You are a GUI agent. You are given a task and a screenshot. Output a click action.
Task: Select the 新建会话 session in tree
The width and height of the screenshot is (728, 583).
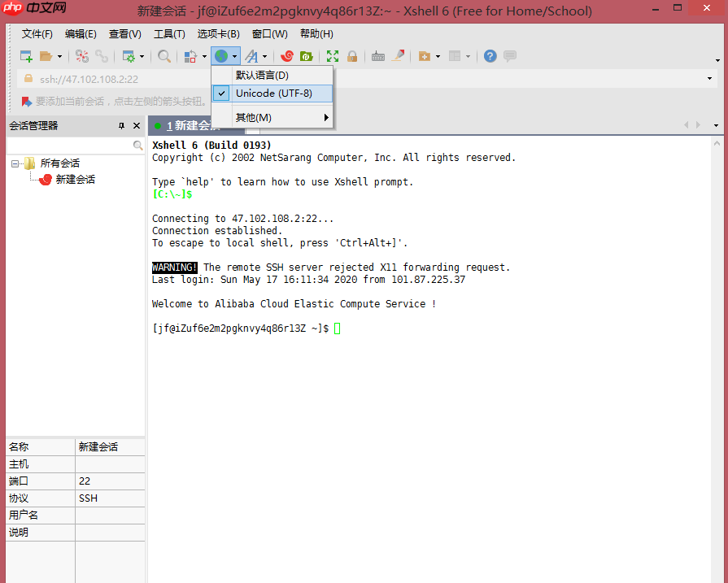[x=75, y=180]
